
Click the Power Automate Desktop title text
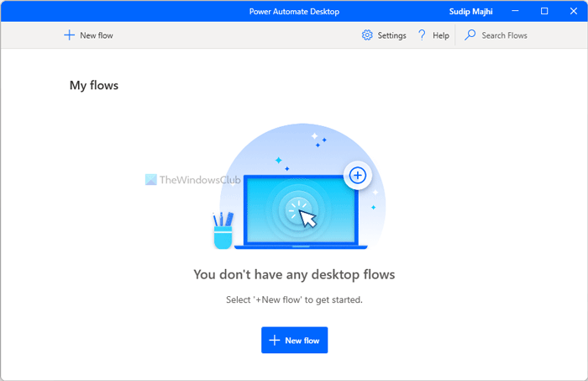coord(294,12)
